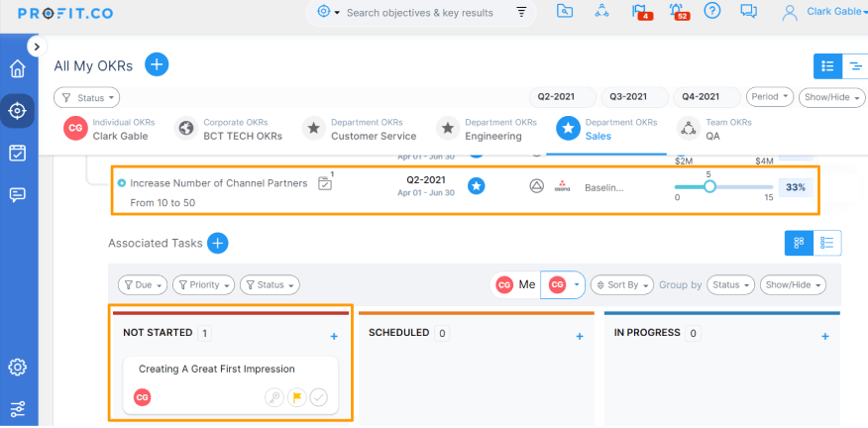Viewport: 868px width, 428px height.
Task: Open the Sort By dropdown
Action: click(x=622, y=285)
